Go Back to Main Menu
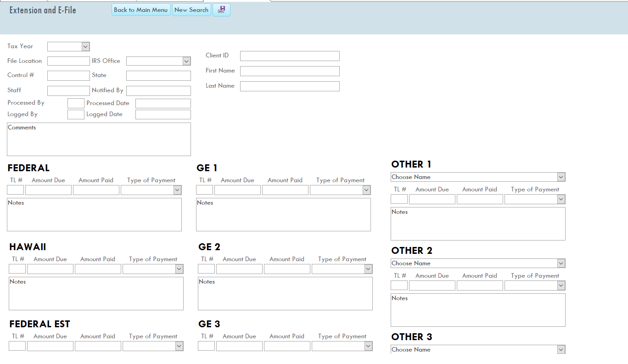This screenshot has width=628, height=364. (141, 10)
